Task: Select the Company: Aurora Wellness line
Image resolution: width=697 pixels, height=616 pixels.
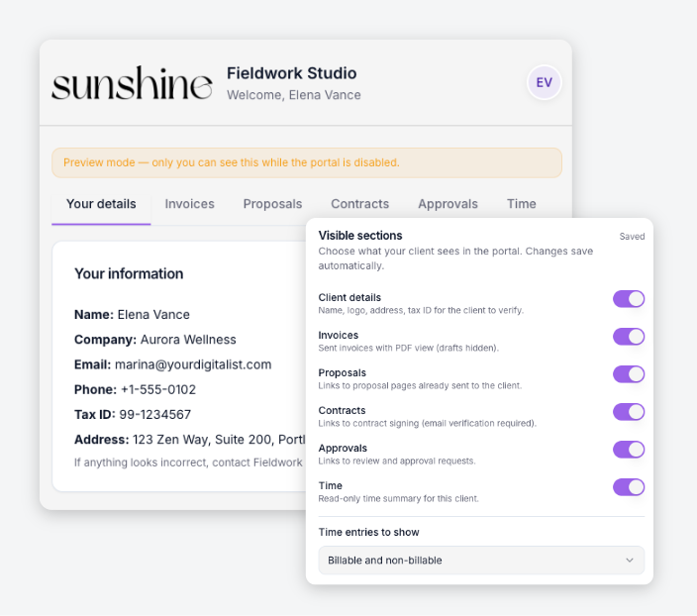Action: click(x=155, y=340)
